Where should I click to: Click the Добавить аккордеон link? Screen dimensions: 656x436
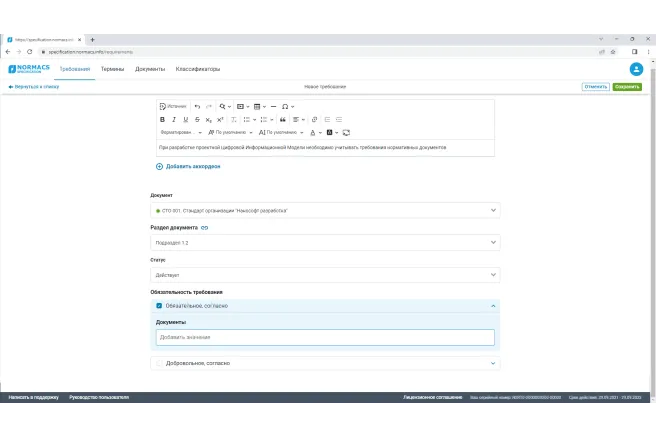pos(188,166)
